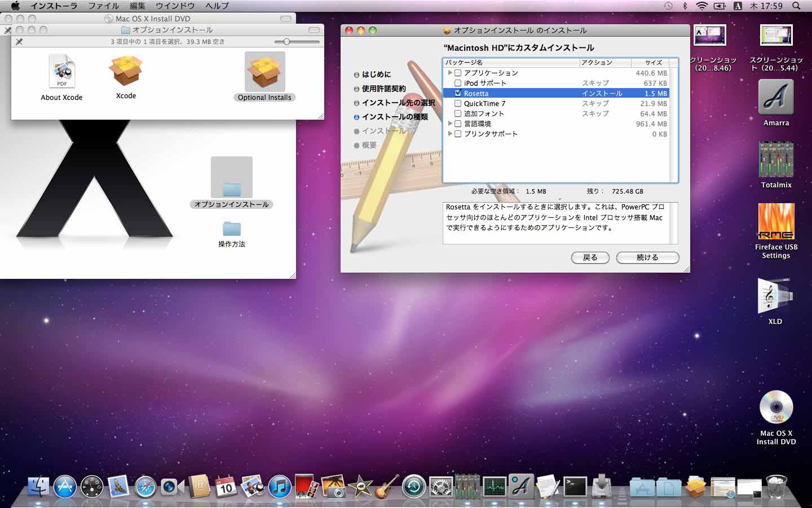Open System Preferences in the Dock
Screen dimensions: 812x508
pos(440,486)
